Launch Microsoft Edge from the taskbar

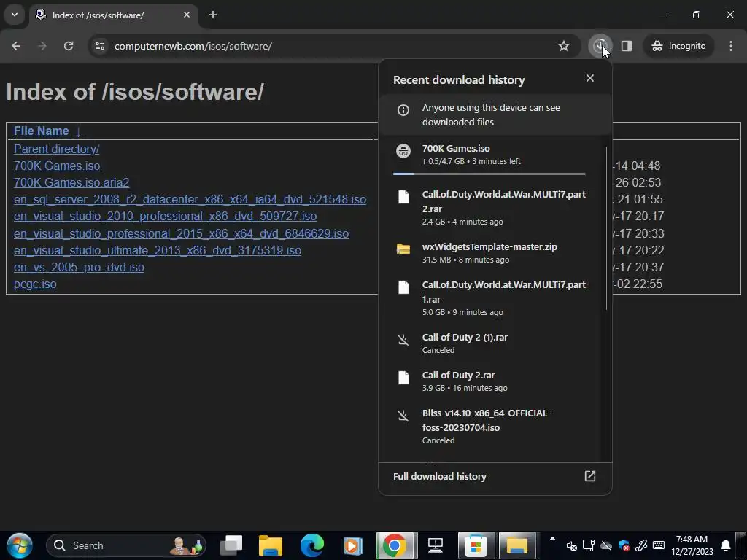point(312,545)
